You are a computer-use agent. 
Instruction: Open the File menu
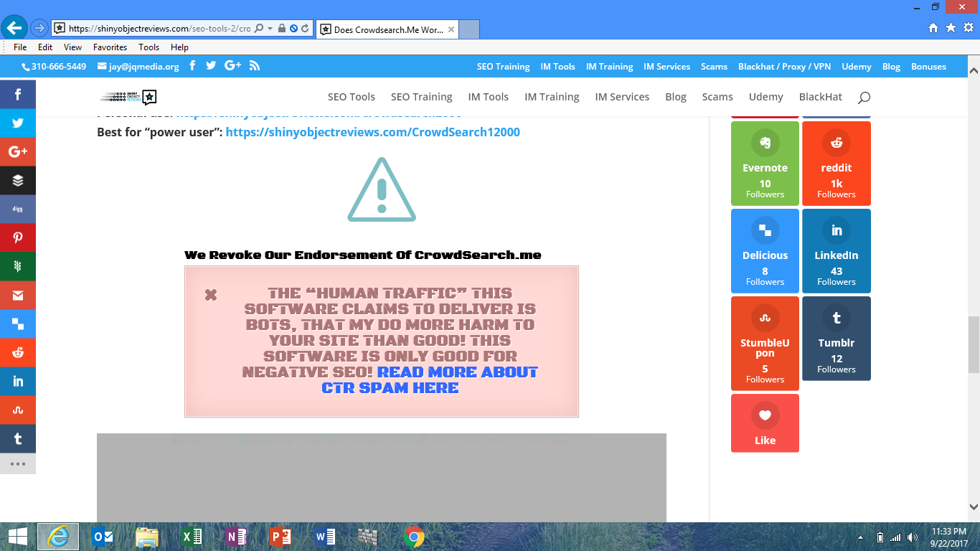pyautogui.click(x=20, y=47)
